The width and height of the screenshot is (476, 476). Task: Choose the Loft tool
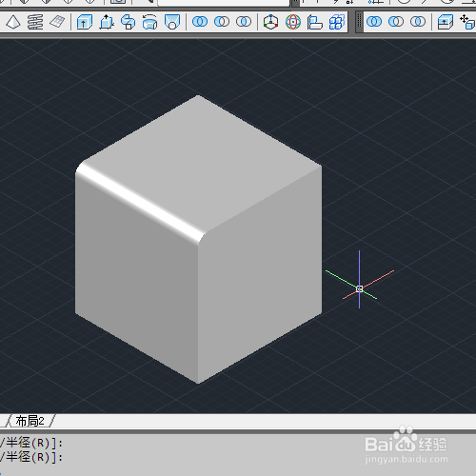tap(172, 22)
